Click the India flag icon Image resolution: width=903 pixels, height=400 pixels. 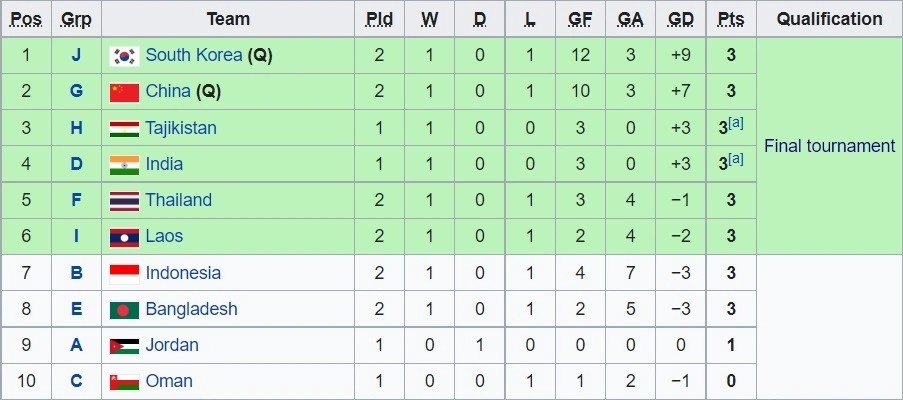click(x=124, y=164)
